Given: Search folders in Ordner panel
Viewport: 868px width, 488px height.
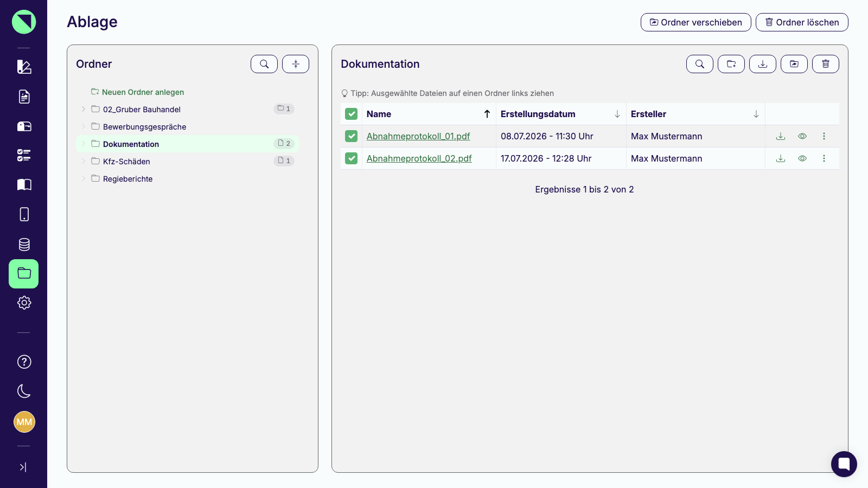Looking at the screenshot, I should (x=264, y=64).
